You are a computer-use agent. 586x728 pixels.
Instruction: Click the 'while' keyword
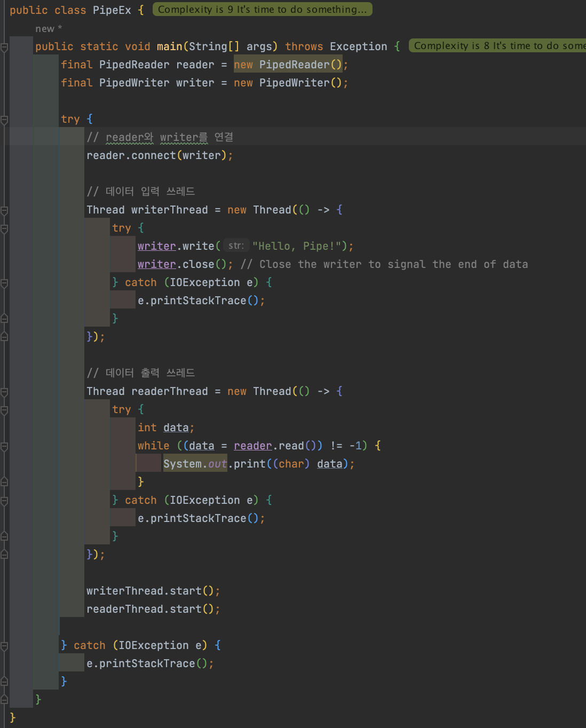(154, 446)
